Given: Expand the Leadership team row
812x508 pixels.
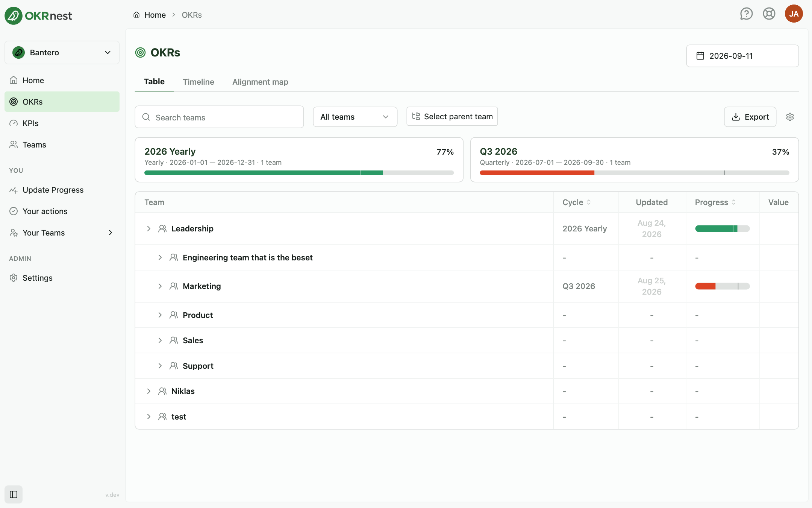Looking at the screenshot, I should 149,228.
